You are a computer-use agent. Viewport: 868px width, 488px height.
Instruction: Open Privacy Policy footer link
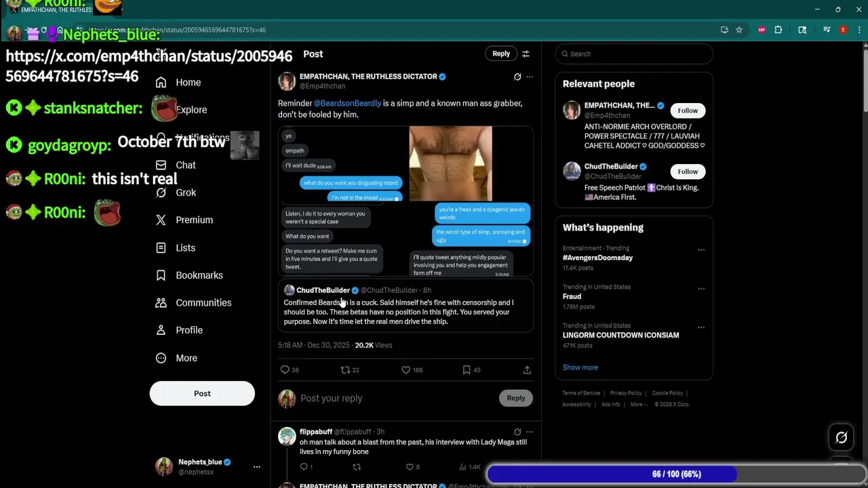(x=626, y=393)
